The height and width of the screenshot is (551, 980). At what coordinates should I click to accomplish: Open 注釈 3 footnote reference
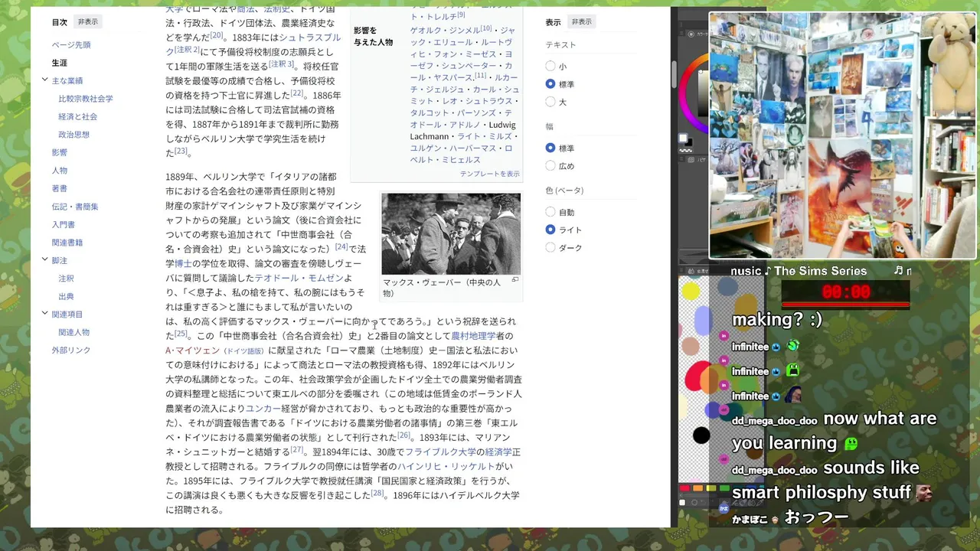[x=281, y=64]
